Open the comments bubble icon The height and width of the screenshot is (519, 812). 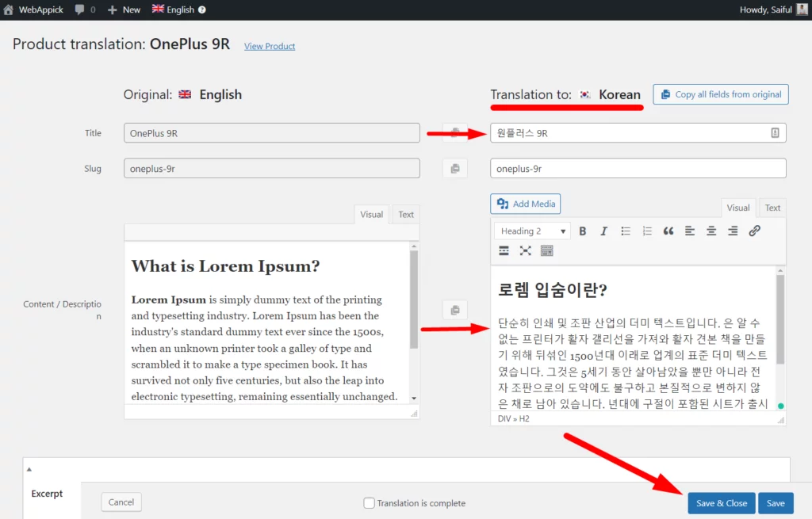(x=79, y=10)
